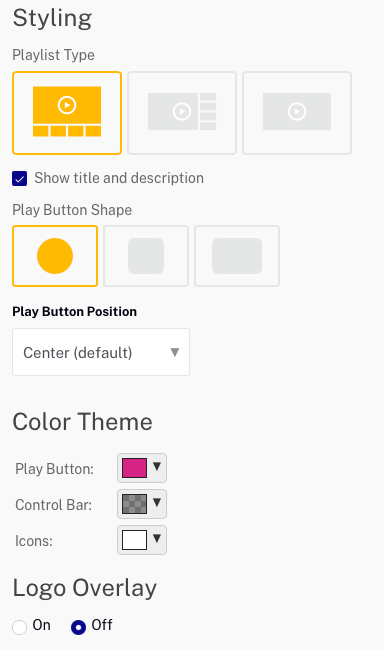This screenshot has width=384, height=650.
Task: Click the Off label under Logo Overlay
Action: [102, 625]
